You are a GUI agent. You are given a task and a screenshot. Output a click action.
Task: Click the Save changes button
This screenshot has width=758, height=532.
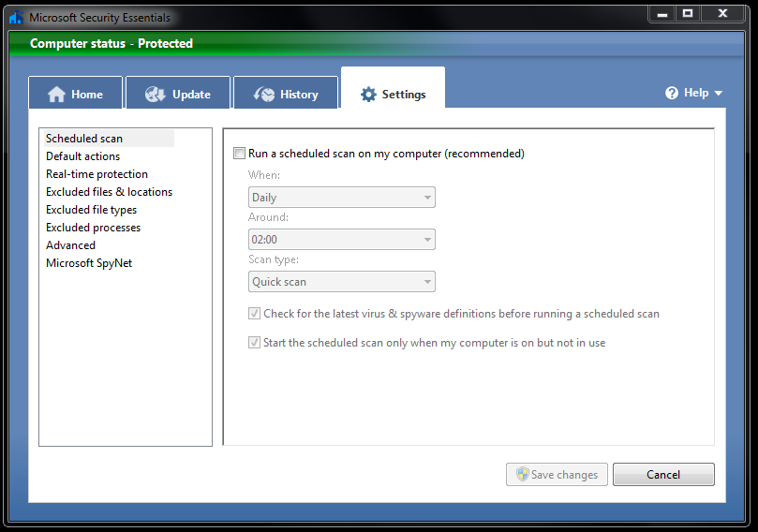click(x=557, y=475)
